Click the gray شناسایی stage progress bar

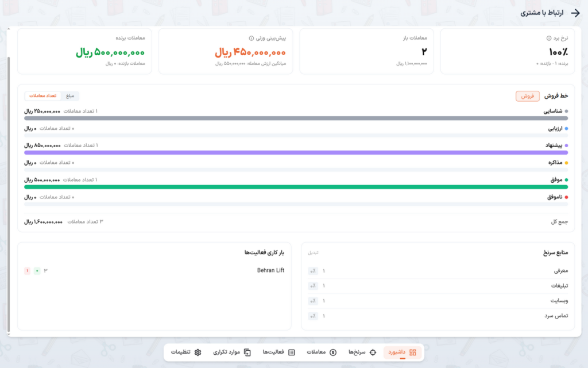296,118
